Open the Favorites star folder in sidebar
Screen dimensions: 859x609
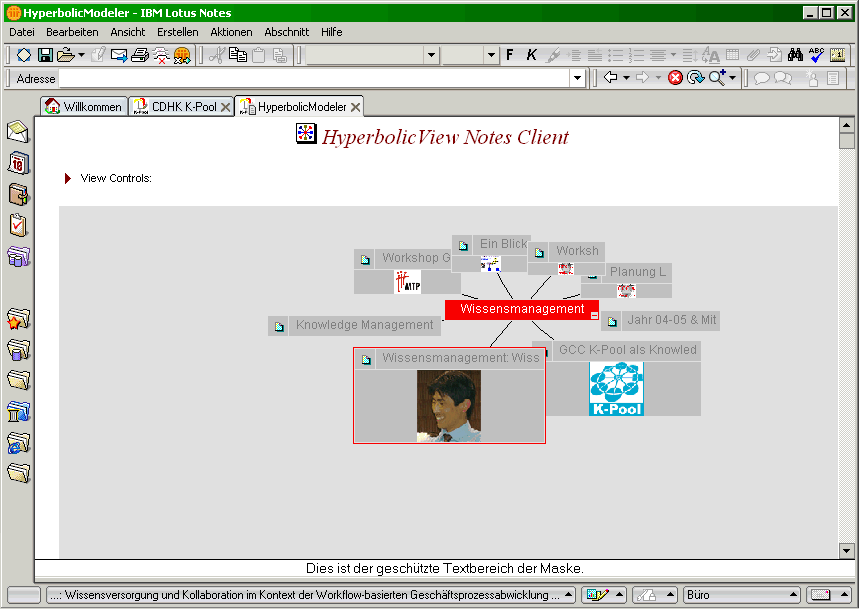tap(18, 319)
